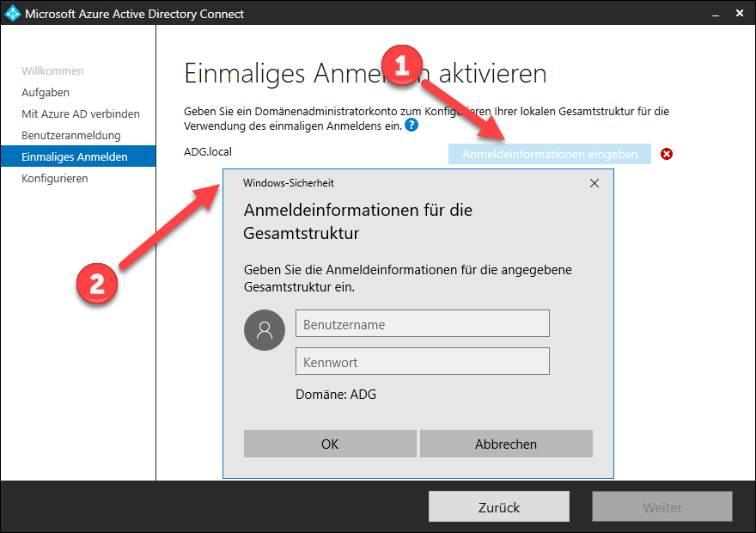Open Mit Azure AD verbinden step
The image size is (756, 533).
(x=81, y=113)
